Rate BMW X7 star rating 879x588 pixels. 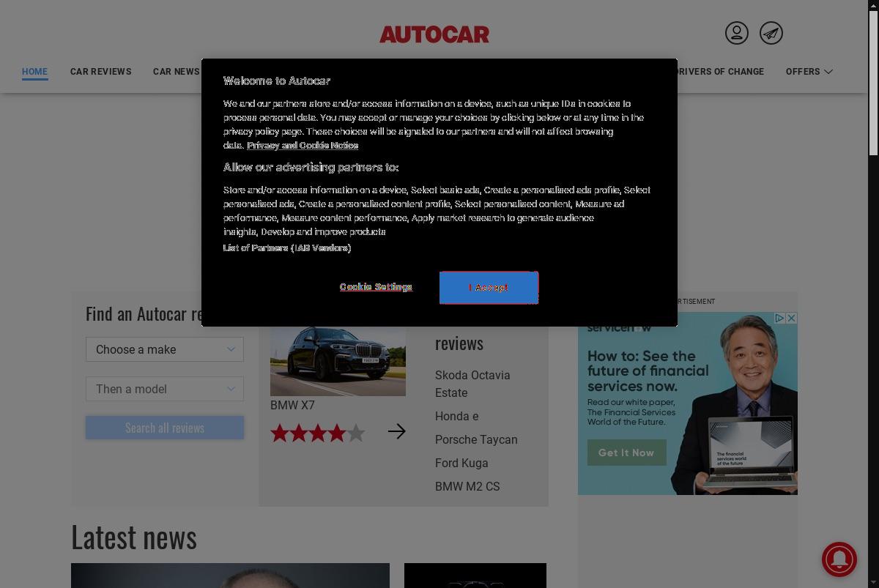click(318, 433)
